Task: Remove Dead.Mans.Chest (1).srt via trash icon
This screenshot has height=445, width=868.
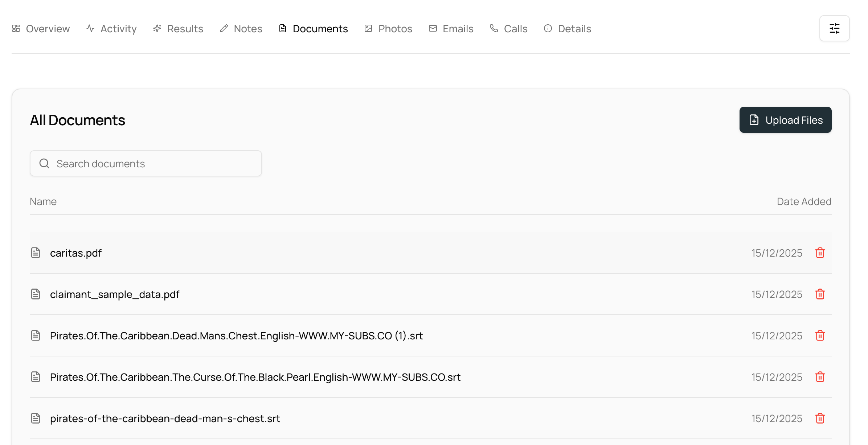Action: point(820,335)
